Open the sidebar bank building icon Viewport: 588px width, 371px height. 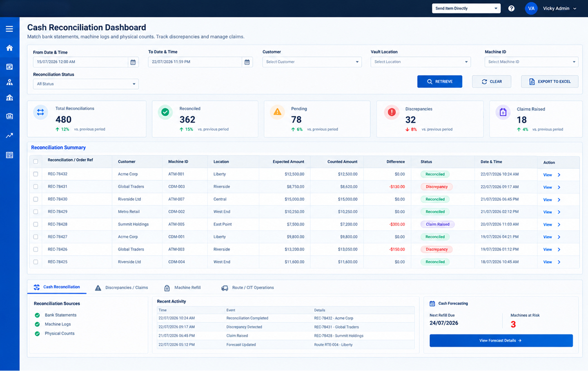(9, 98)
